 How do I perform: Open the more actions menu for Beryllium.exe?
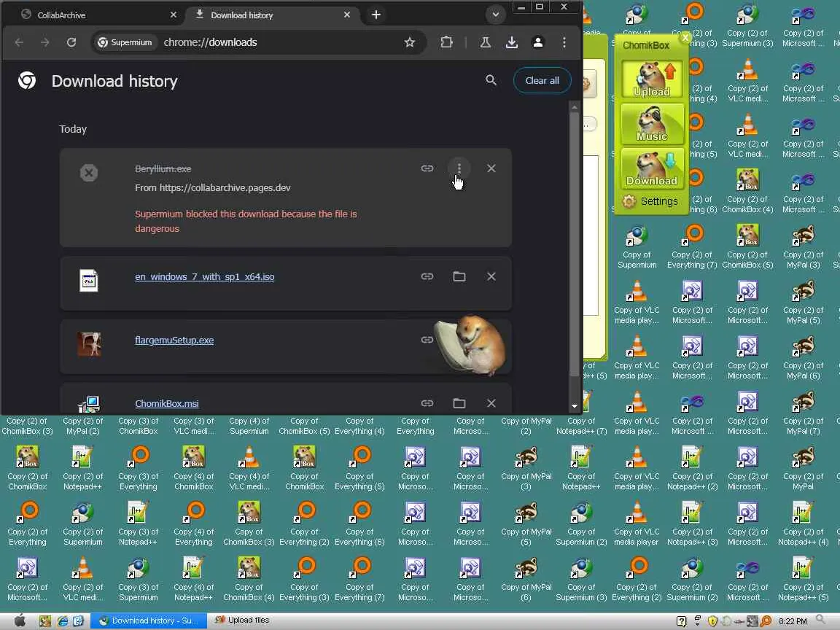click(x=459, y=168)
